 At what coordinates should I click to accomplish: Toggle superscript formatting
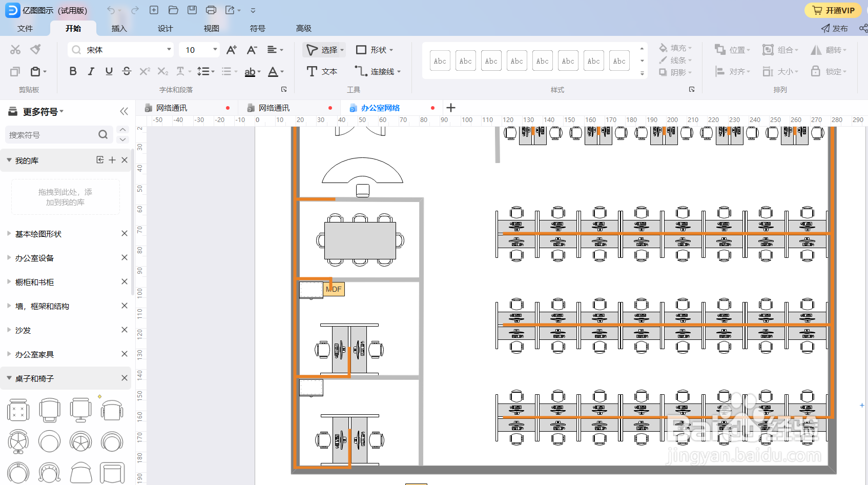pos(145,71)
